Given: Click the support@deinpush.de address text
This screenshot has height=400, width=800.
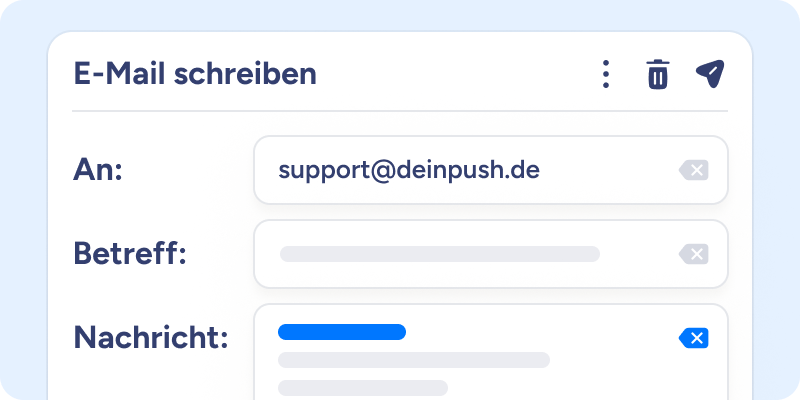Looking at the screenshot, I should [408, 170].
